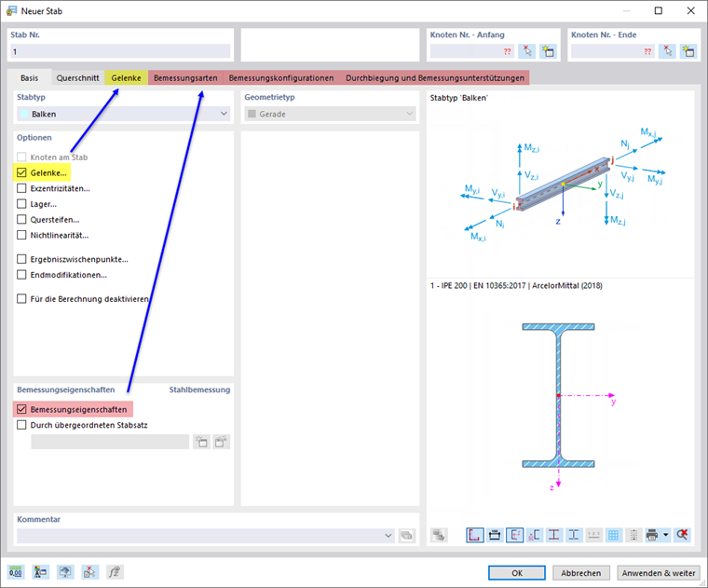
Task: Enable 'Endmodifikationen...' checkbox
Action: (21, 275)
